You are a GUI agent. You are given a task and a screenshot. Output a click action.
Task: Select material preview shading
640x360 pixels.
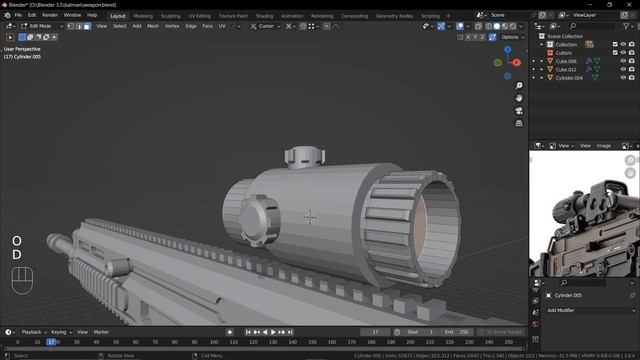pyautogui.click(x=505, y=26)
